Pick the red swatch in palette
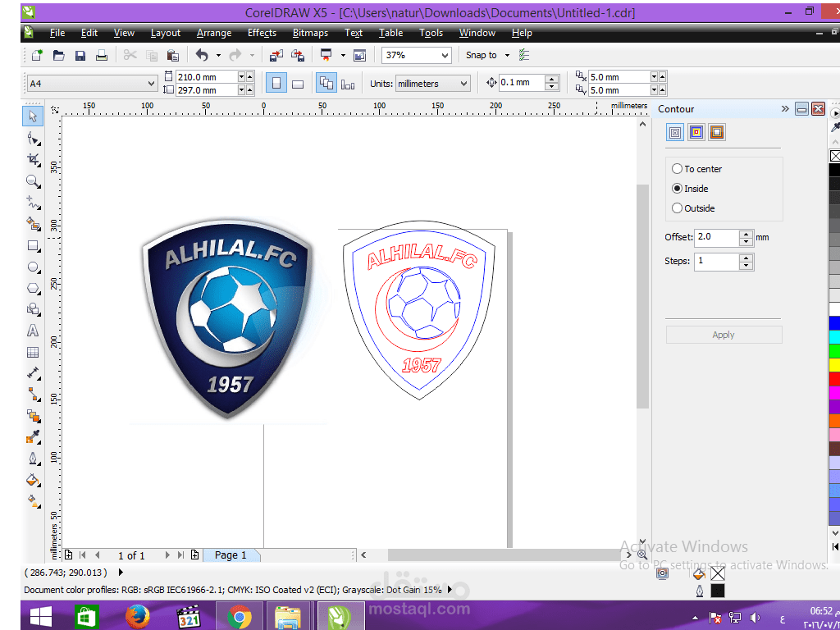The image size is (840, 630). [834, 379]
